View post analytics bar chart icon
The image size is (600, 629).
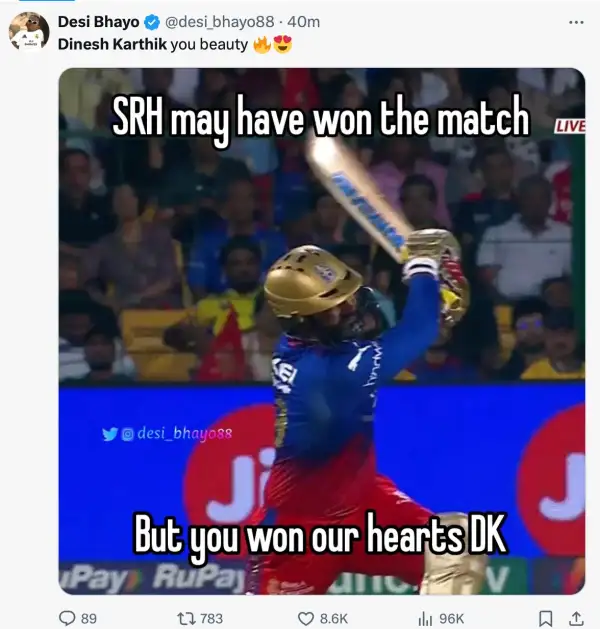coord(426,619)
